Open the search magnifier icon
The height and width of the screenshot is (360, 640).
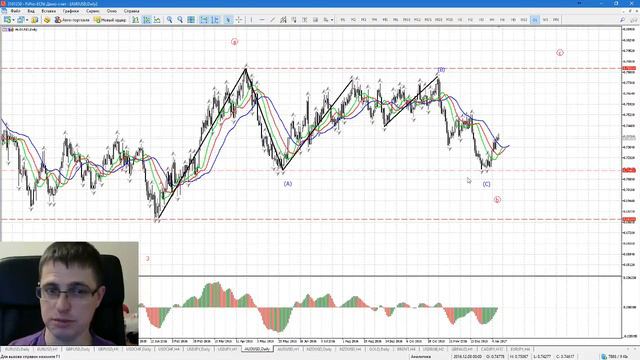click(x=622, y=20)
